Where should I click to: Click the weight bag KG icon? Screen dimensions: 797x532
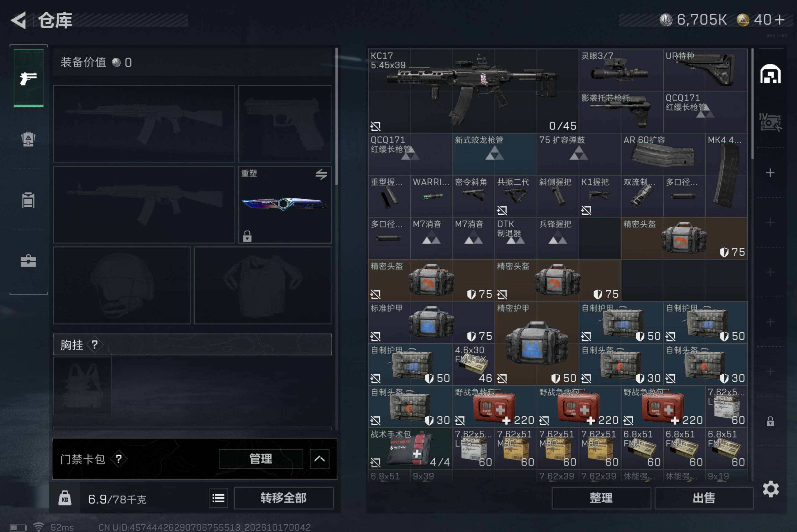65,498
